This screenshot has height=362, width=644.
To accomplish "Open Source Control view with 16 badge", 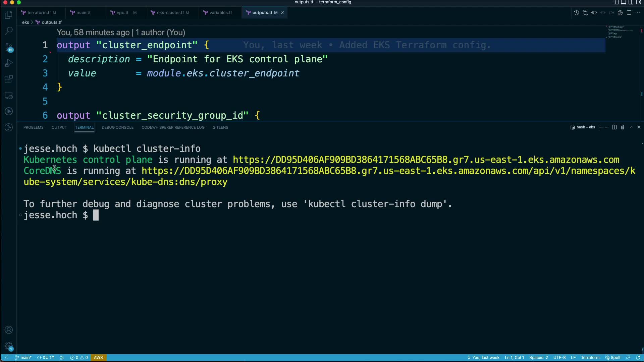I will tap(9, 47).
